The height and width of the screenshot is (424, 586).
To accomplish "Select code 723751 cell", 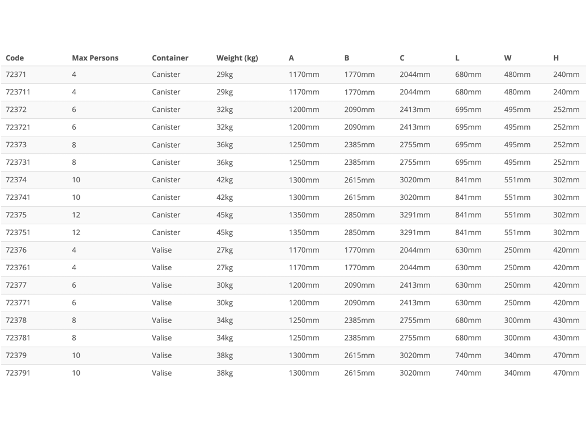I will tap(18, 232).
